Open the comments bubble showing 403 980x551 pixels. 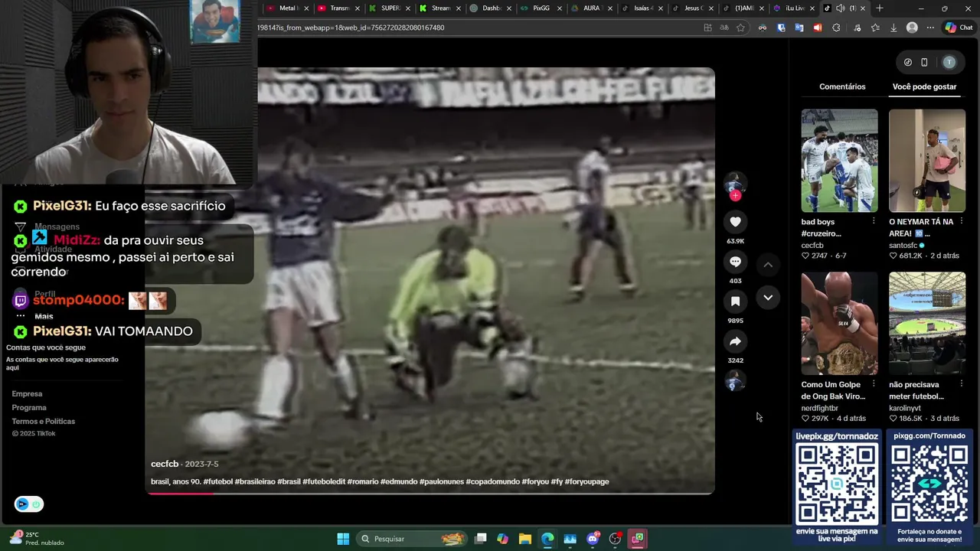tap(735, 262)
